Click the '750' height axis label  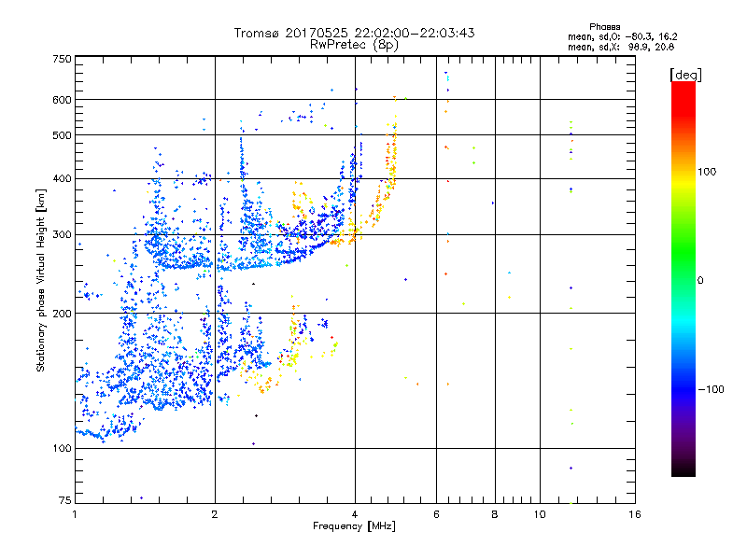(x=62, y=59)
